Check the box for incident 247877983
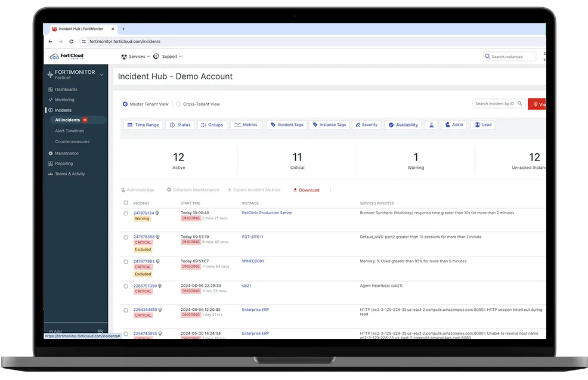Screen dimensions: 588x380 [126, 262]
